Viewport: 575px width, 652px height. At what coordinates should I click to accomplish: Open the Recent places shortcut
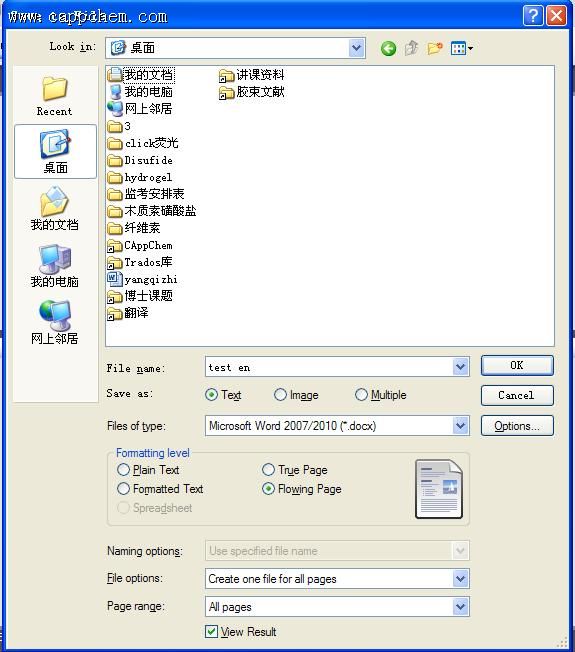(54, 96)
